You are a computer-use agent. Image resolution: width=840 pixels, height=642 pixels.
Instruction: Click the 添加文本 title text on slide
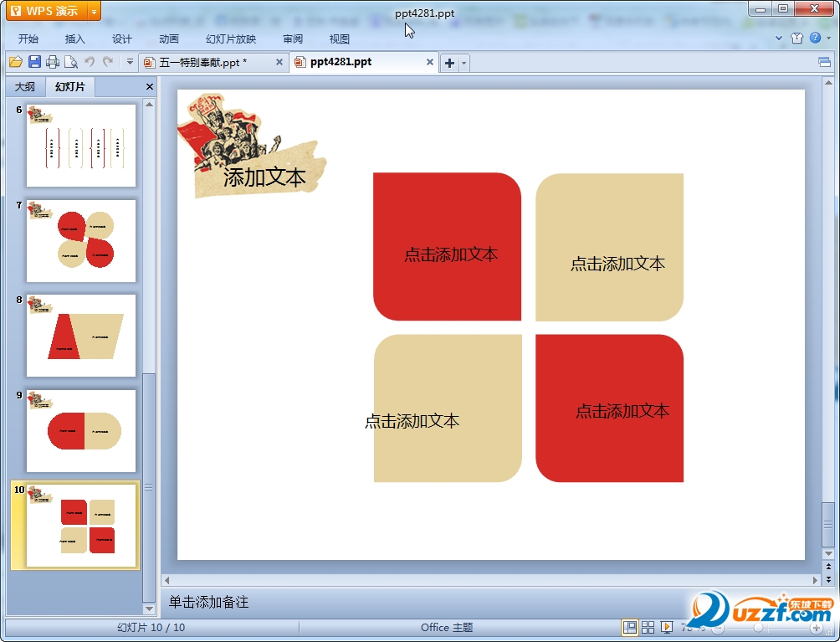pyautogui.click(x=264, y=177)
